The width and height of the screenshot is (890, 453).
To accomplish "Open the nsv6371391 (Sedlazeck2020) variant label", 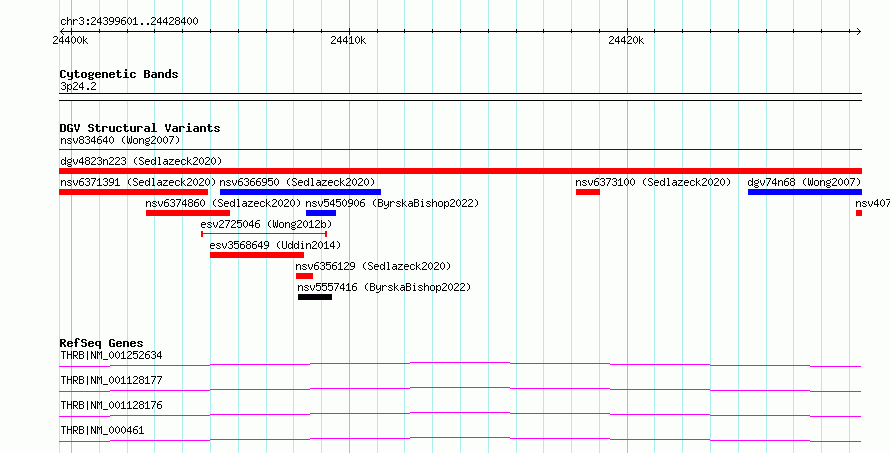I will [x=138, y=182].
